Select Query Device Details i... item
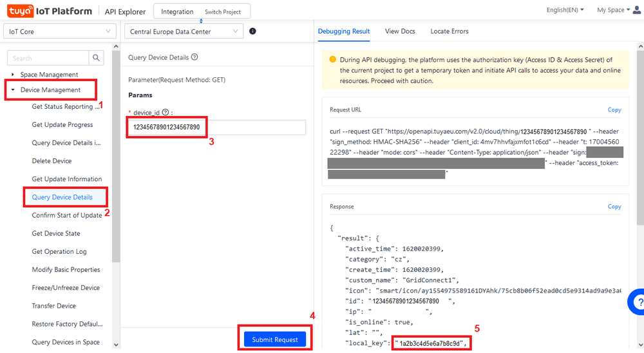 (66, 142)
